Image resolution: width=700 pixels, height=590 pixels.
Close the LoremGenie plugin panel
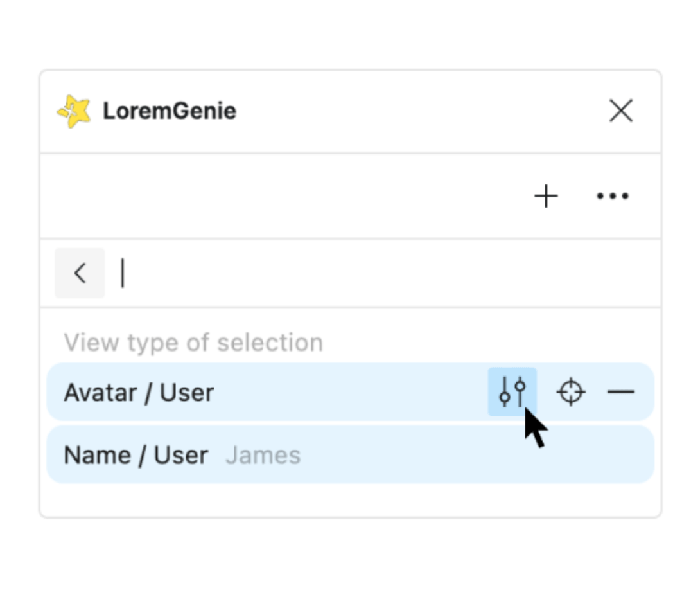point(621,111)
